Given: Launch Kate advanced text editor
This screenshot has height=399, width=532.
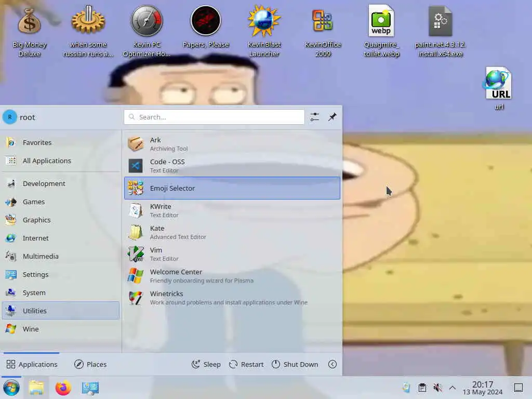Looking at the screenshot, I should [x=232, y=232].
